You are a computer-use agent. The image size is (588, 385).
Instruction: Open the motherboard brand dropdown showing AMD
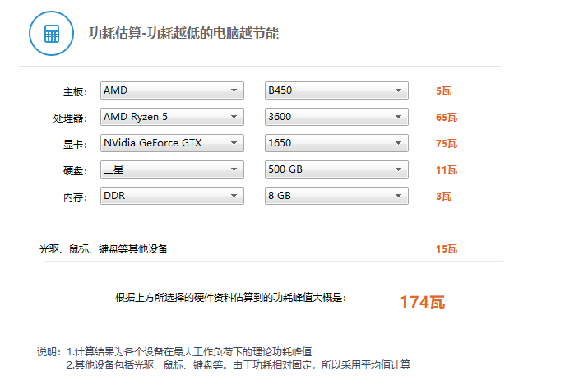(x=172, y=90)
